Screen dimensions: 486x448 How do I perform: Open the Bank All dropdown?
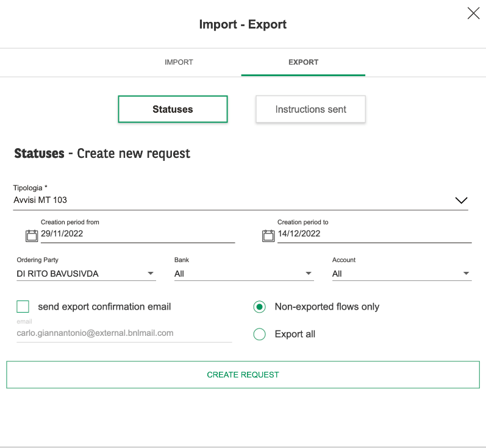244,274
